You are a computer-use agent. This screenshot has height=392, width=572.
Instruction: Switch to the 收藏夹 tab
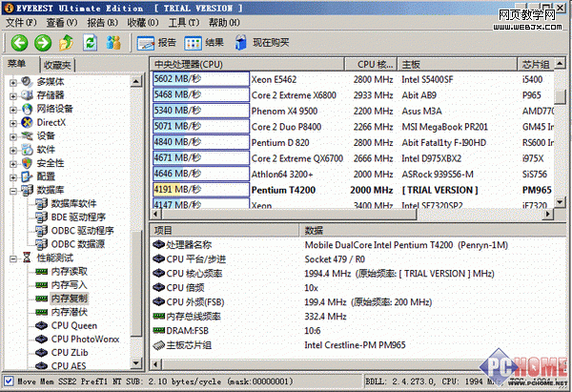click(x=58, y=64)
